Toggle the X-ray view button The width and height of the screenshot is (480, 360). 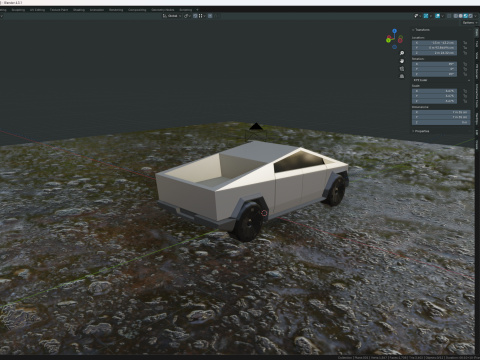click(449, 16)
